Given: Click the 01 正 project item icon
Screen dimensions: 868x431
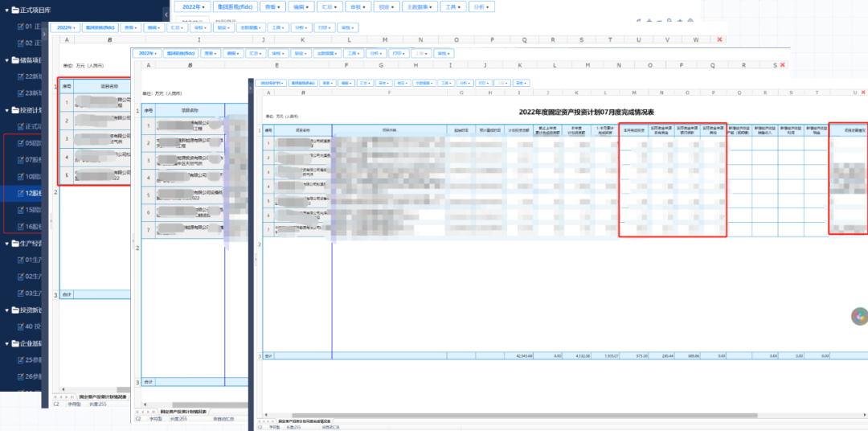Looking at the screenshot, I should pos(21,27).
